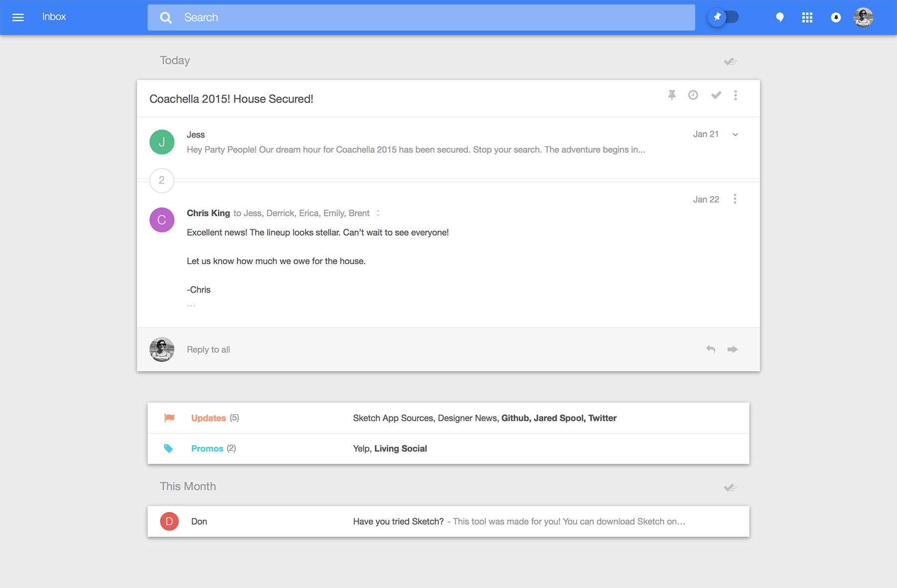The width and height of the screenshot is (897, 588).
Task: Mark the Coachella thread done with the checkmark
Action: pos(716,95)
